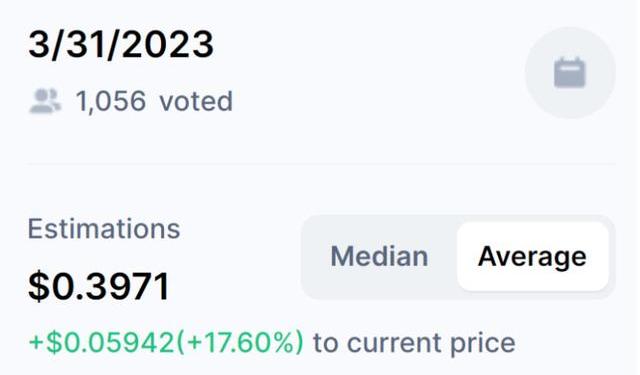Click the $0.3971 estimated price value
Viewport: 640px width, 375px height.
[99, 286]
